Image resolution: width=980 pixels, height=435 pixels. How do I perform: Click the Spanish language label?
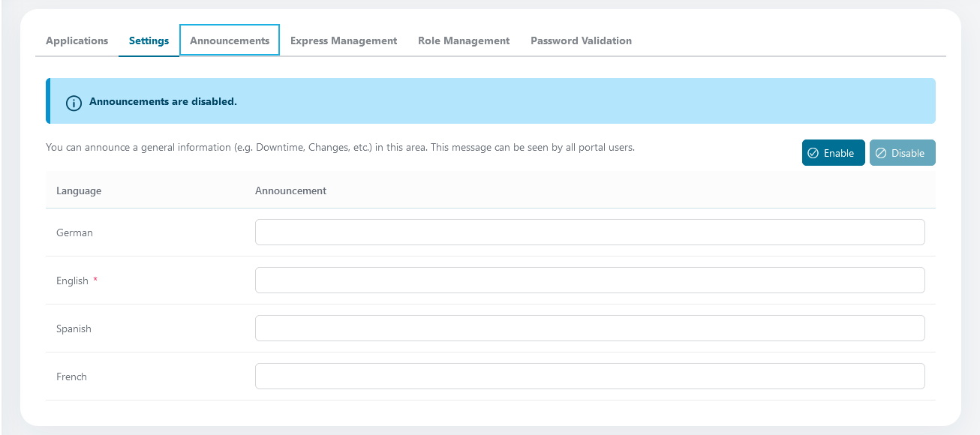point(74,328)
